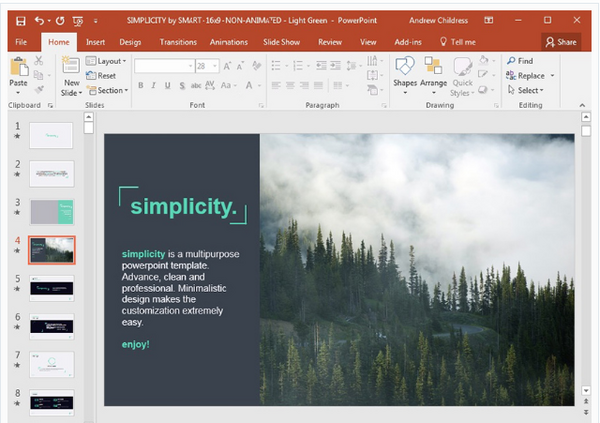Toggle Underline formatting
600x423 pixels.
click(168, 85)
